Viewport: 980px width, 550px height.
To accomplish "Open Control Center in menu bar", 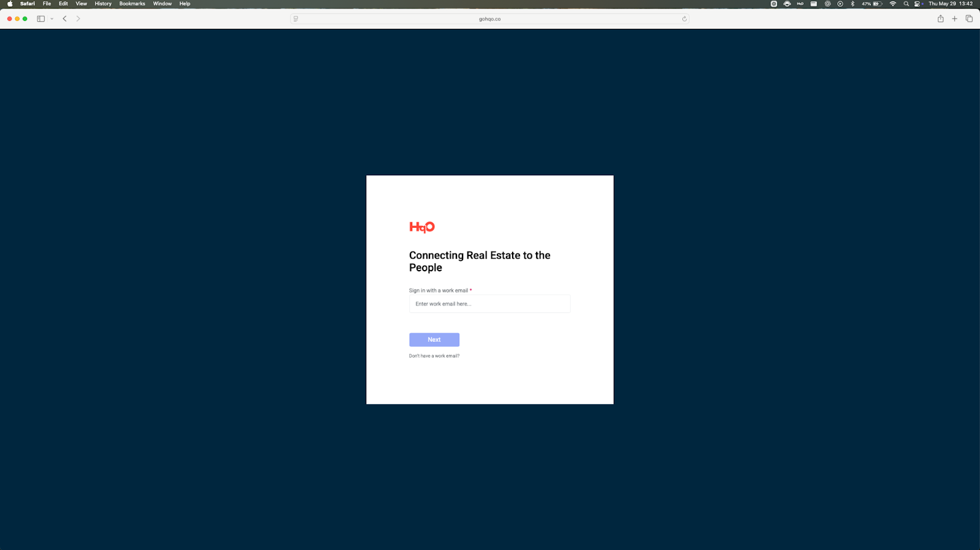I will point(918,4).
